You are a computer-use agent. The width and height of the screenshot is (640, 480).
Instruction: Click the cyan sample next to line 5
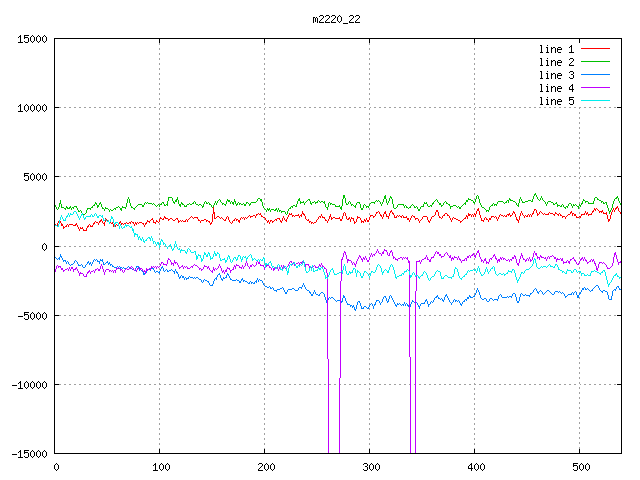pos(595,101)
